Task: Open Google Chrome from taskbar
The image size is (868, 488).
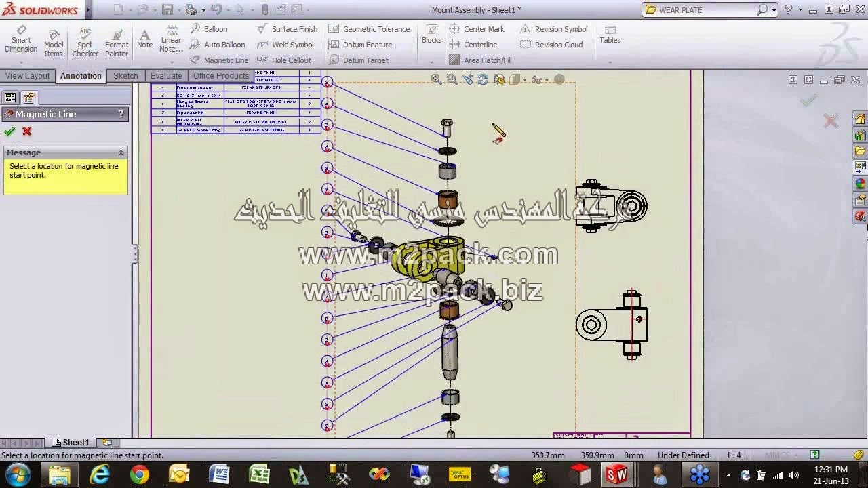Action: tap(140, 474)
